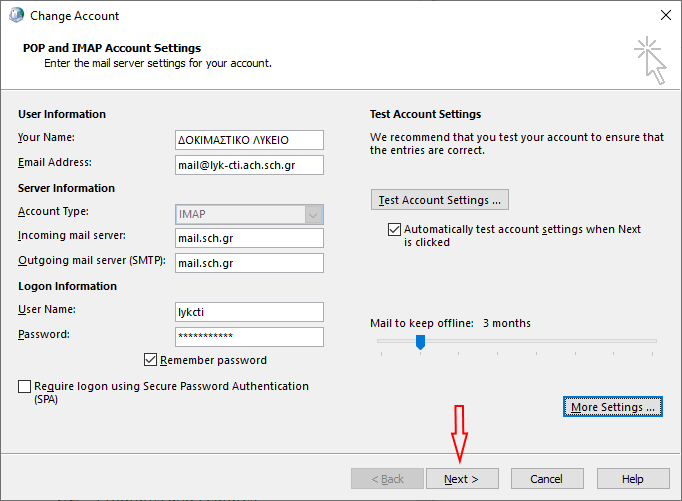The image size is (682, 501).
Task: Uncheck Automatically test account settings checkbox
Action: [x=394, y=230]
